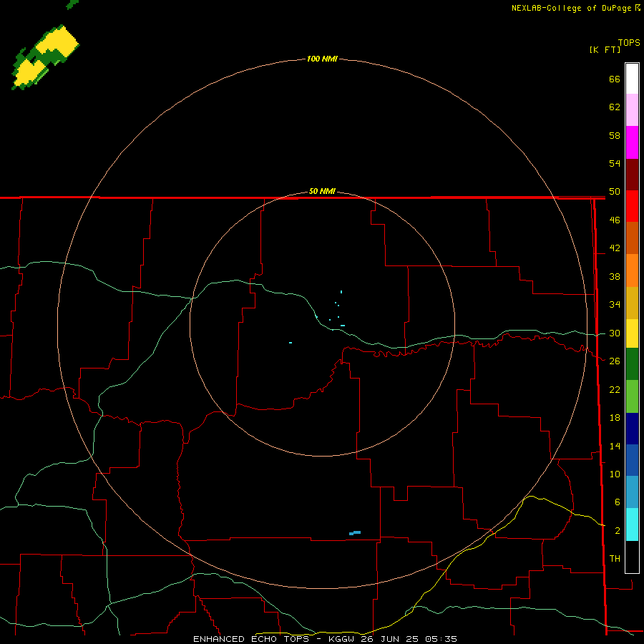Screen dimensions: 644x644
Task: Click the '50' legend value
Action: pos(615,192)
